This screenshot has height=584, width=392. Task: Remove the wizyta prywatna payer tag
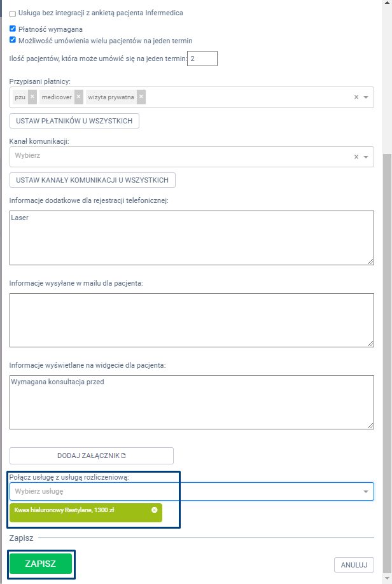[141, 97]
